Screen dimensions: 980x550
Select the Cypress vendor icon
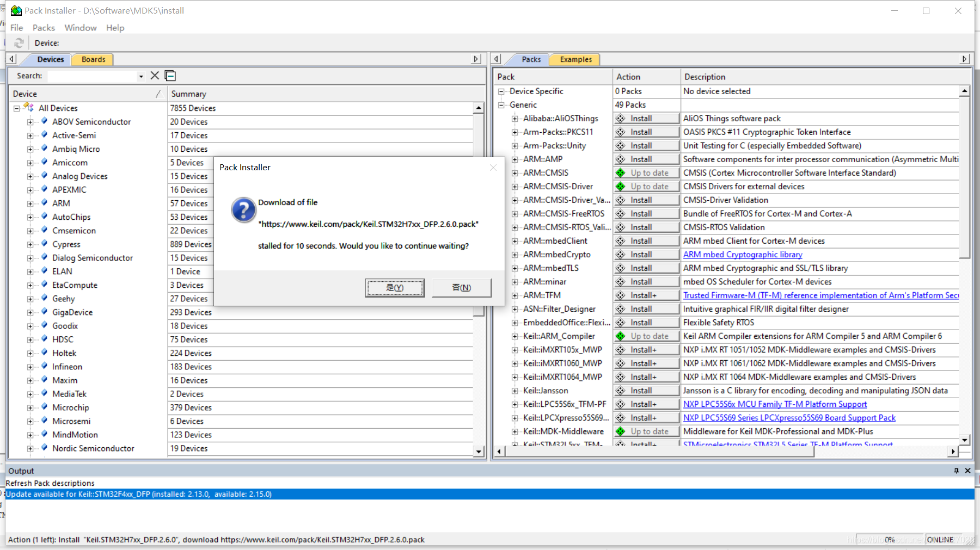tap(44, 244)
